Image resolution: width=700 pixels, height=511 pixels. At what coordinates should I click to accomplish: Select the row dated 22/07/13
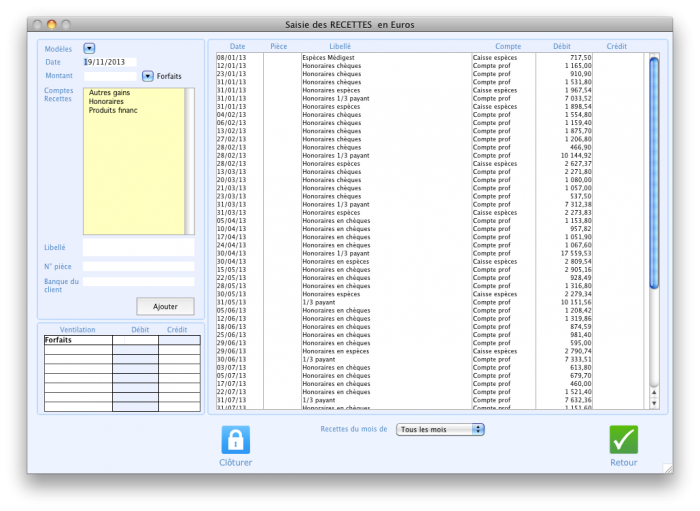[430, 392]
